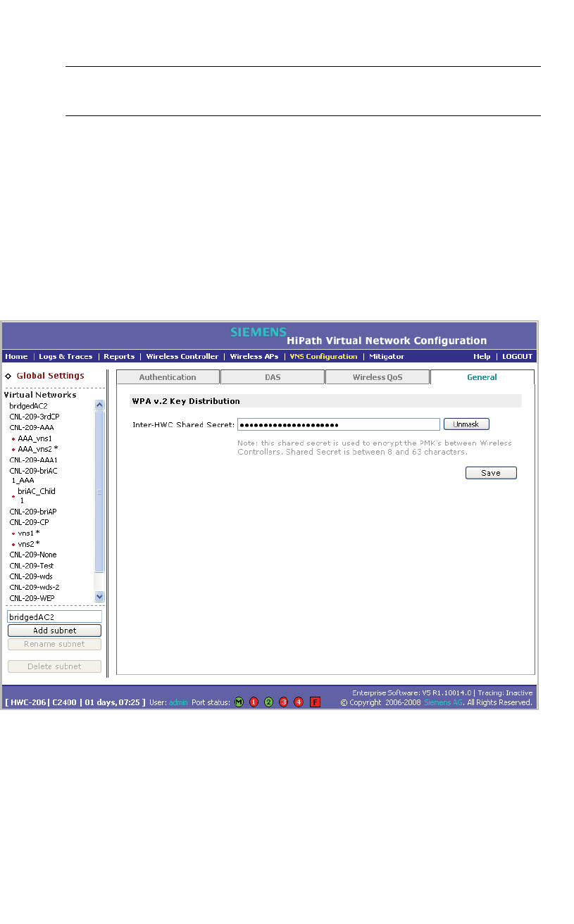Select CNL-209-wds-2 network
This screenshot has width=574, height=924.
tap(35, 587)
